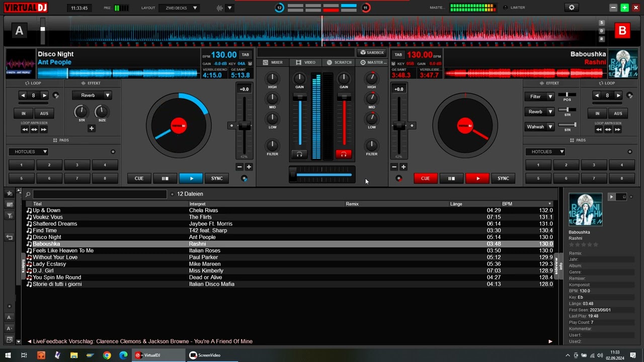Play deck B

pyautogui.click(x=477, y=178)
